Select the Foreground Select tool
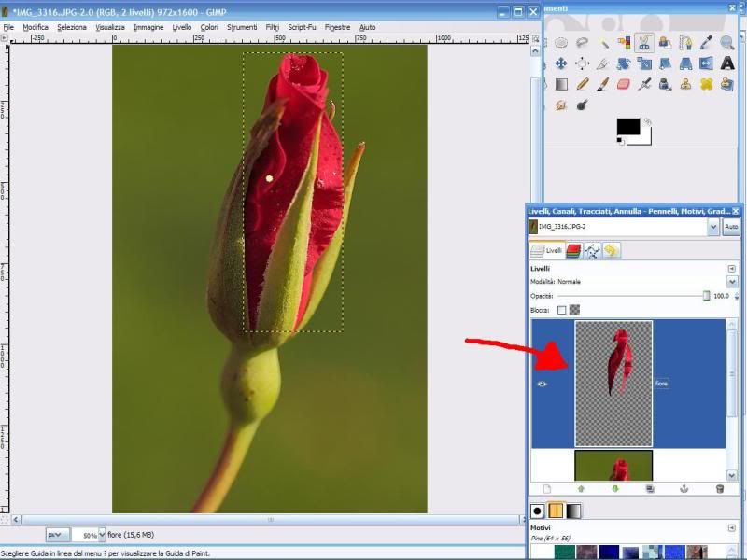Screen dimensions: 747x560 [665, 43]
